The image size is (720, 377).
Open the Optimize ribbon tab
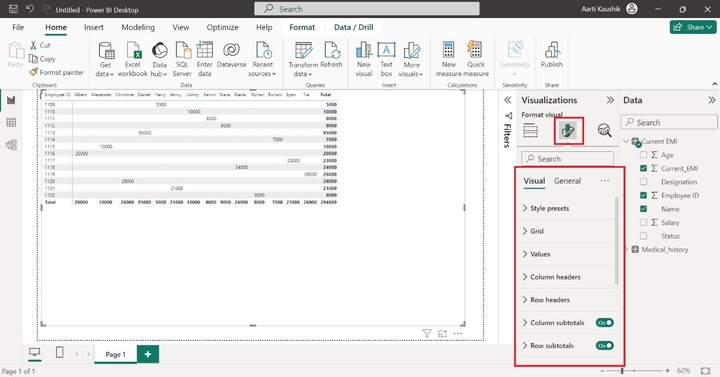pyautogui.click(x=222, y=27)
